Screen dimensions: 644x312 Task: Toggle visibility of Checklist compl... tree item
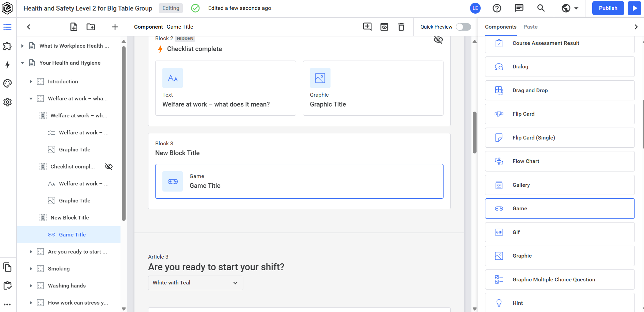click(x=109, y=166)
